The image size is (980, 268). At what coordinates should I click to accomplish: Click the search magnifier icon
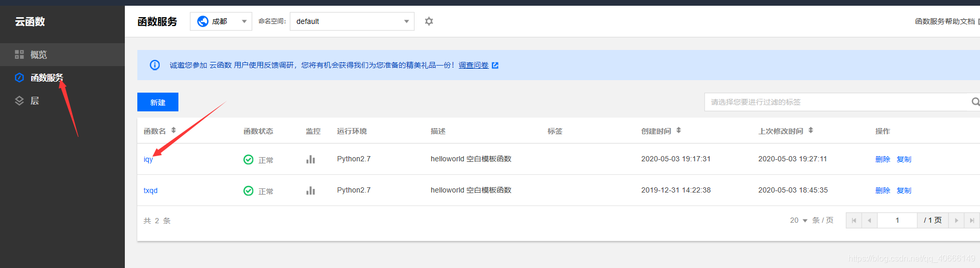976,102
